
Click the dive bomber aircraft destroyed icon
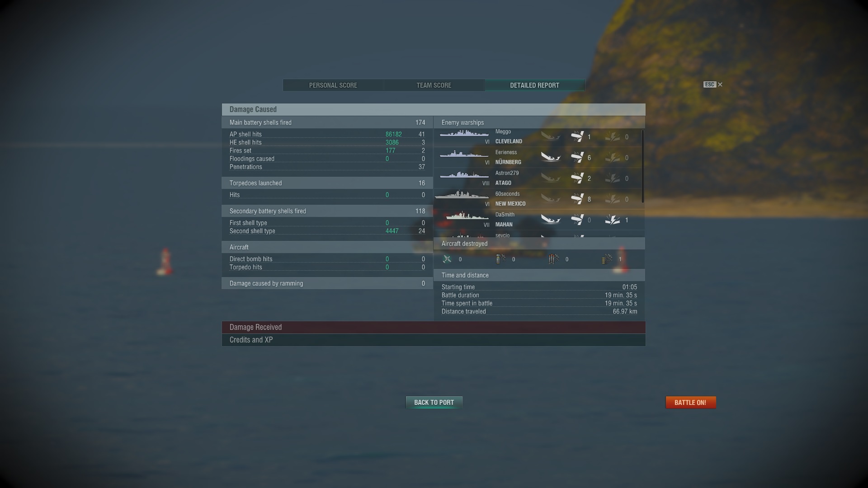[500, 259]
